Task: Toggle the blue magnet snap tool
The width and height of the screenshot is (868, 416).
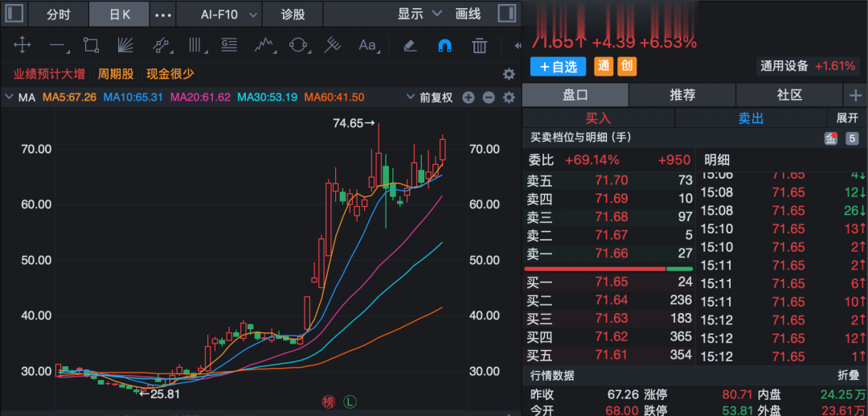Action: click(x=444, y=45)
